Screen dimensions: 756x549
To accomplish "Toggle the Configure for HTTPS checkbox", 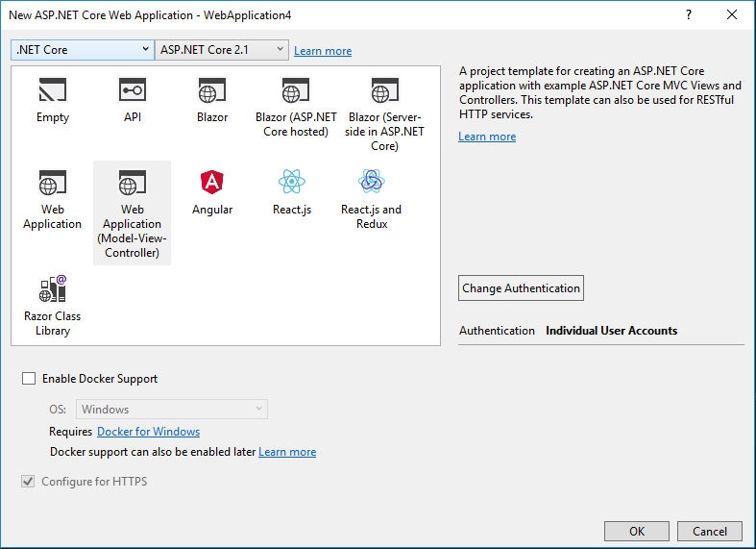I will coord(28,482).
